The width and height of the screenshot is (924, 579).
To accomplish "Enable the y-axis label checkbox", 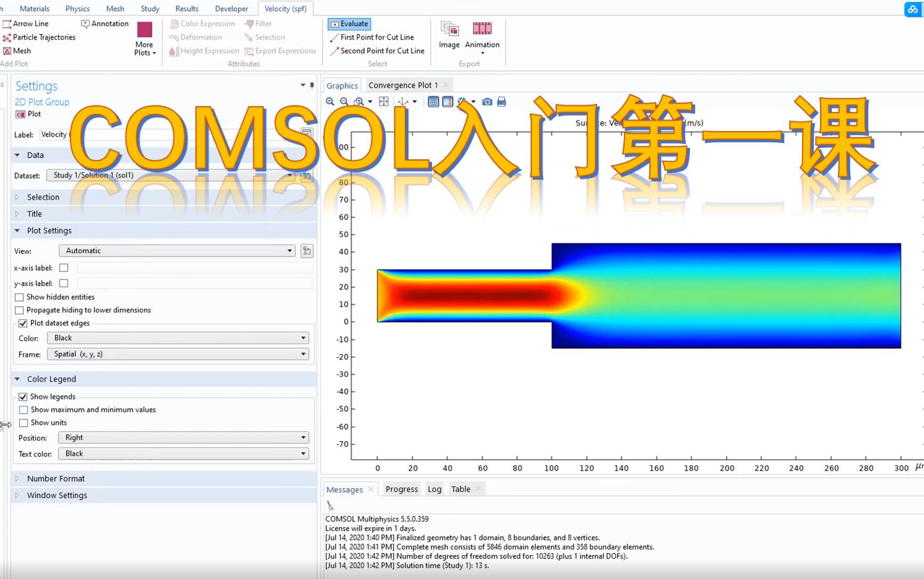I will pos(64,283).
